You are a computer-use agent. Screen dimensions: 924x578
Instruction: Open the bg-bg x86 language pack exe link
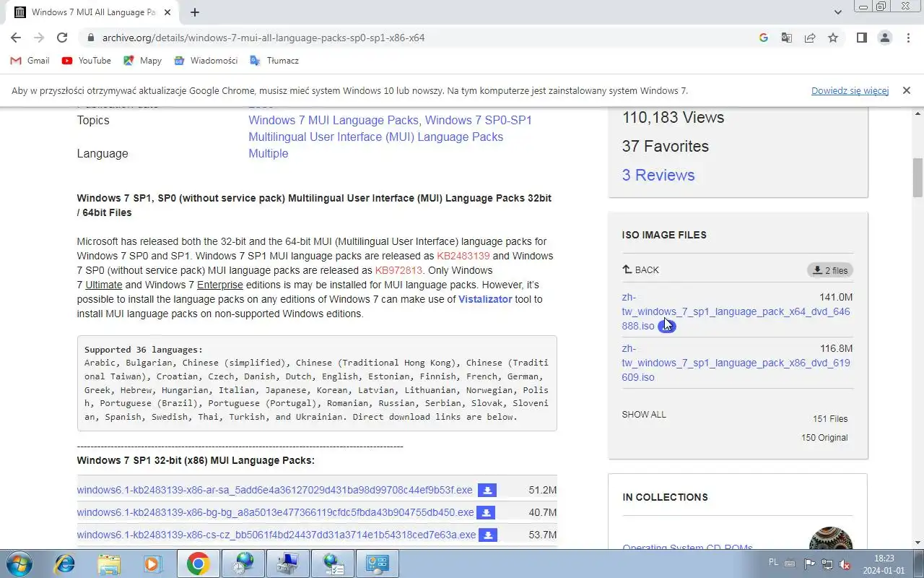tap(275, 512)
